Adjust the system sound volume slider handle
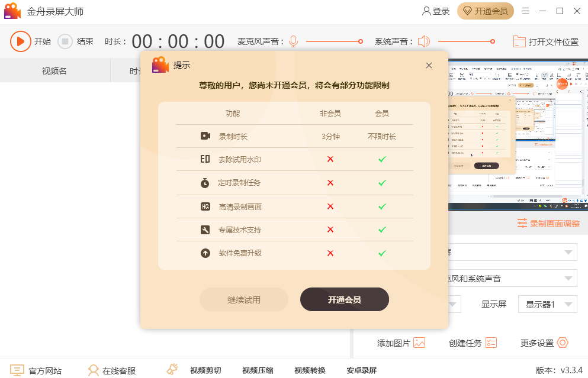The height and width of the screenshot is (378, 588). (x=493, y=41)
